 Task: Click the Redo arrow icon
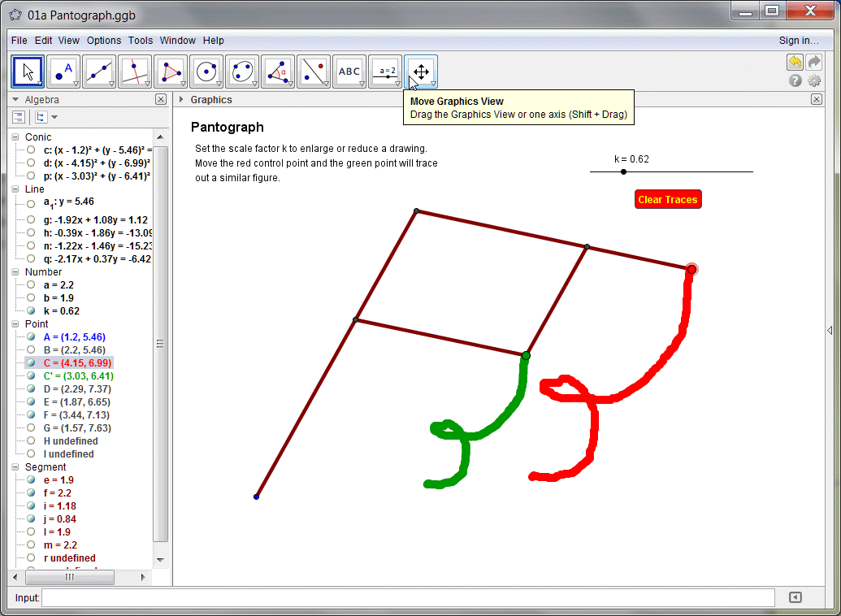point(814,63)
